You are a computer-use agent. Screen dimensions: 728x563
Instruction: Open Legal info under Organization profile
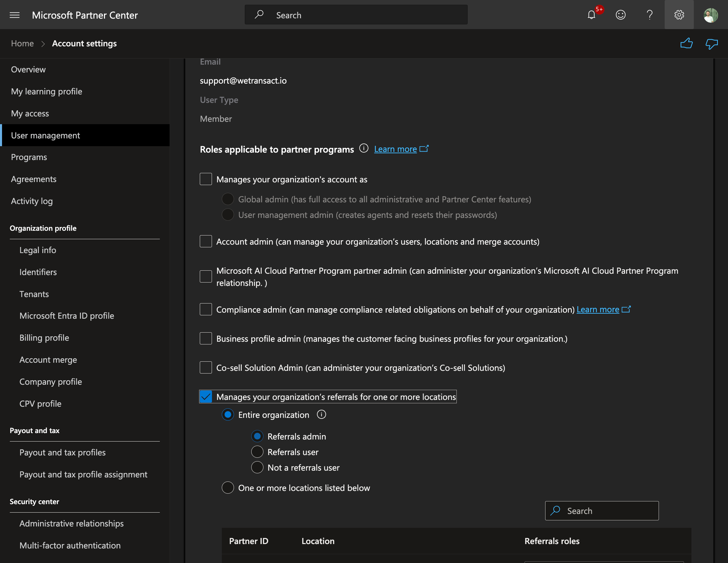pos(38,250)
